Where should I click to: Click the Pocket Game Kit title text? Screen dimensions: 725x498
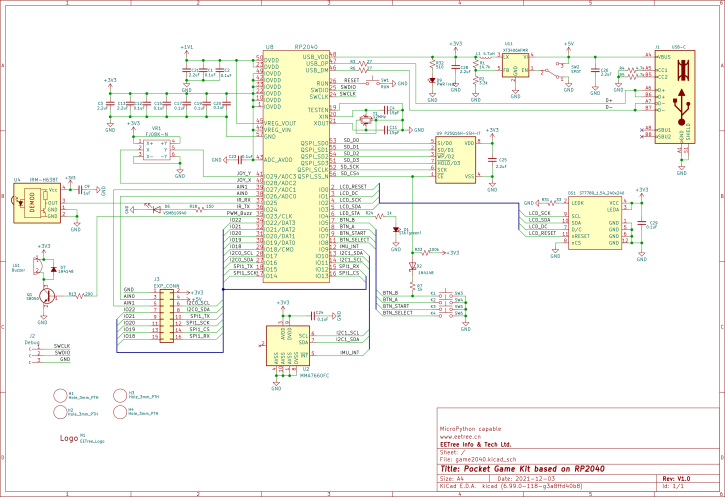[x=522, y=469]
